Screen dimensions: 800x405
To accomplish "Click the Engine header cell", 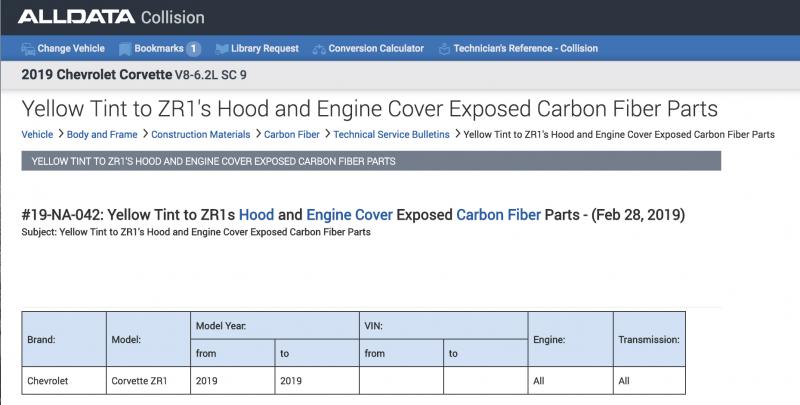I will pos(570,339).
